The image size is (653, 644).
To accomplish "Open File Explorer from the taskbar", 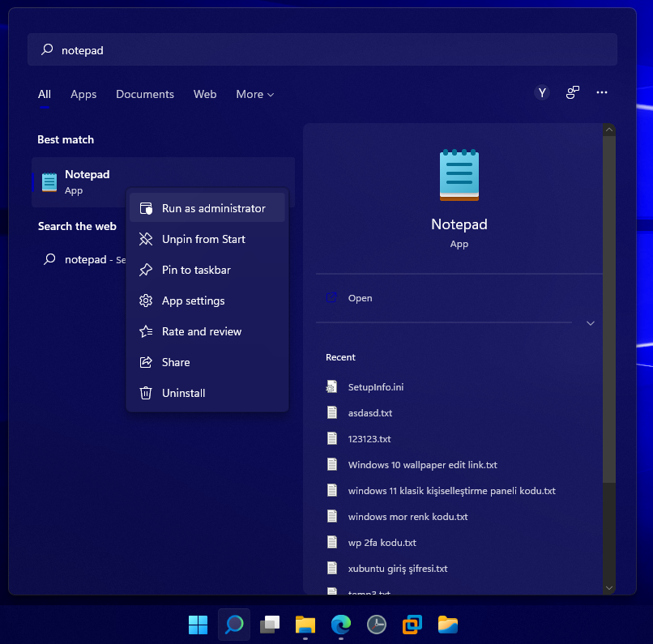I will (305, 625).
